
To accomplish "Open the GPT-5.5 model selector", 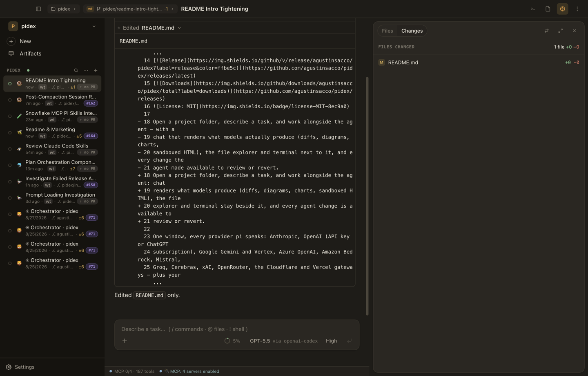I will (x=284, y=341).
